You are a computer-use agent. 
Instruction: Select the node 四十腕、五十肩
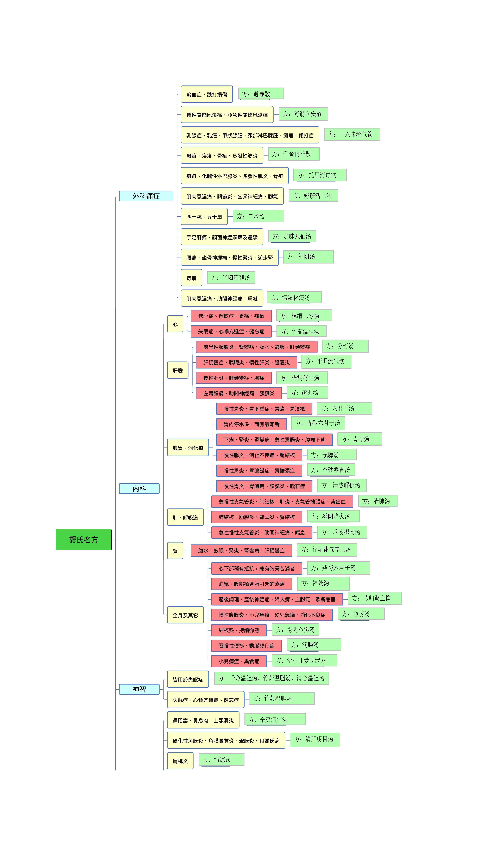click(204, 216)
